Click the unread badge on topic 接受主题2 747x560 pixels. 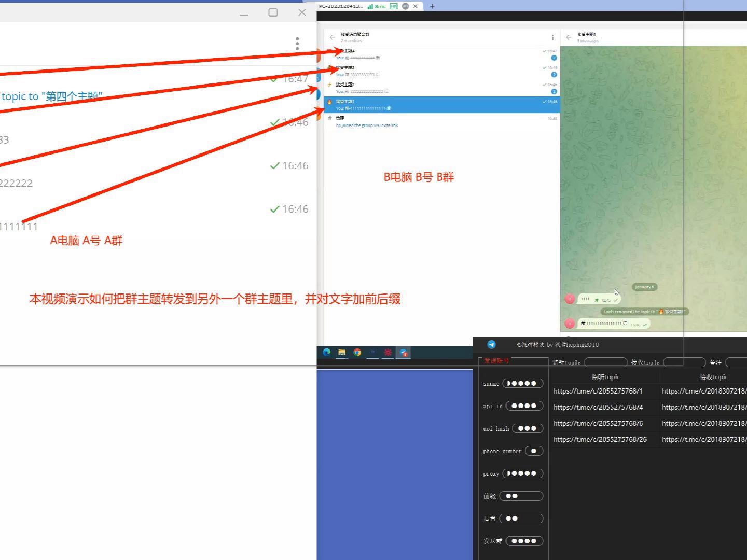pos(554,92)
